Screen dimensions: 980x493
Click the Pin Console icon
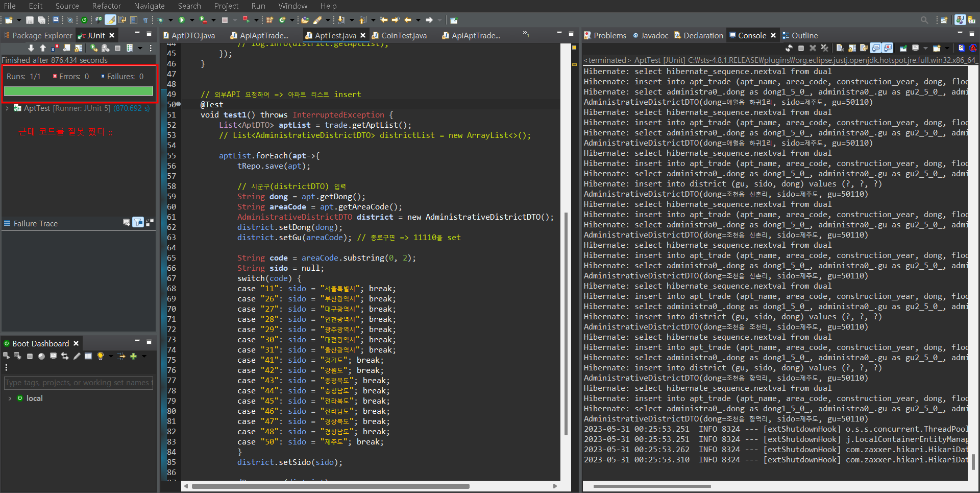(x=903, y=48)
